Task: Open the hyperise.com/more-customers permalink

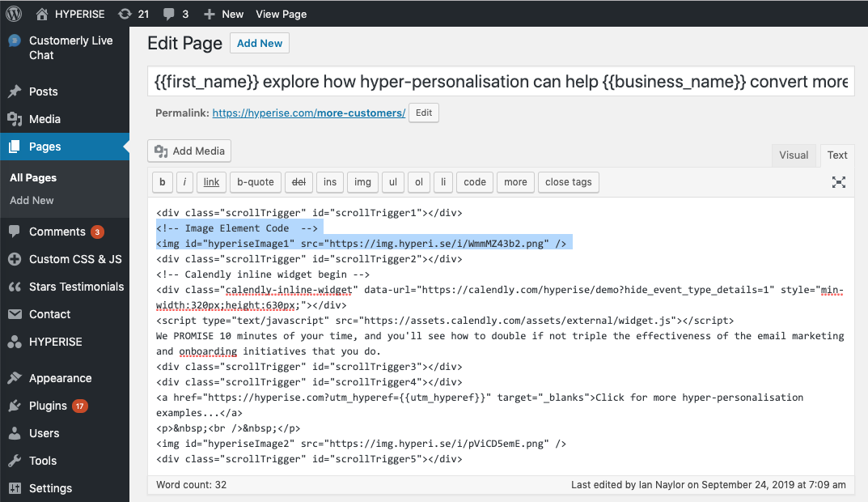Action: (x=309, y=113)
